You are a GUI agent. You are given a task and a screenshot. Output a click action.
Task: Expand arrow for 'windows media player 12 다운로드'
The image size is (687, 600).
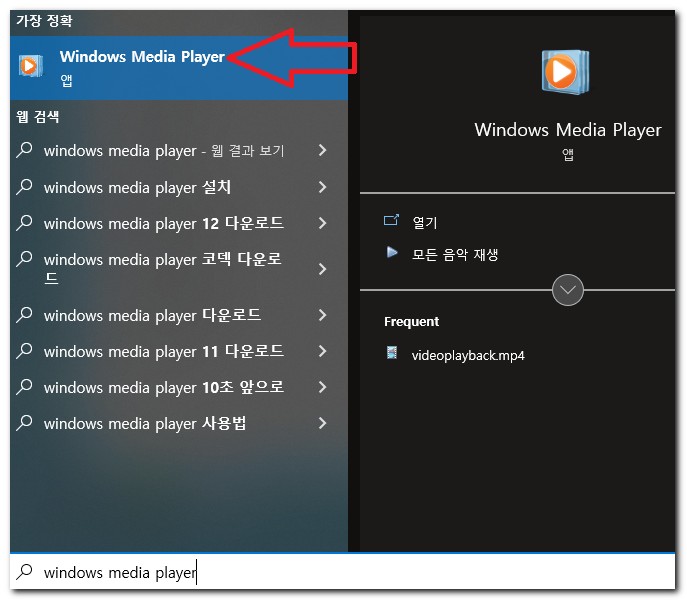pyautogui.click(x=322, y=223)
